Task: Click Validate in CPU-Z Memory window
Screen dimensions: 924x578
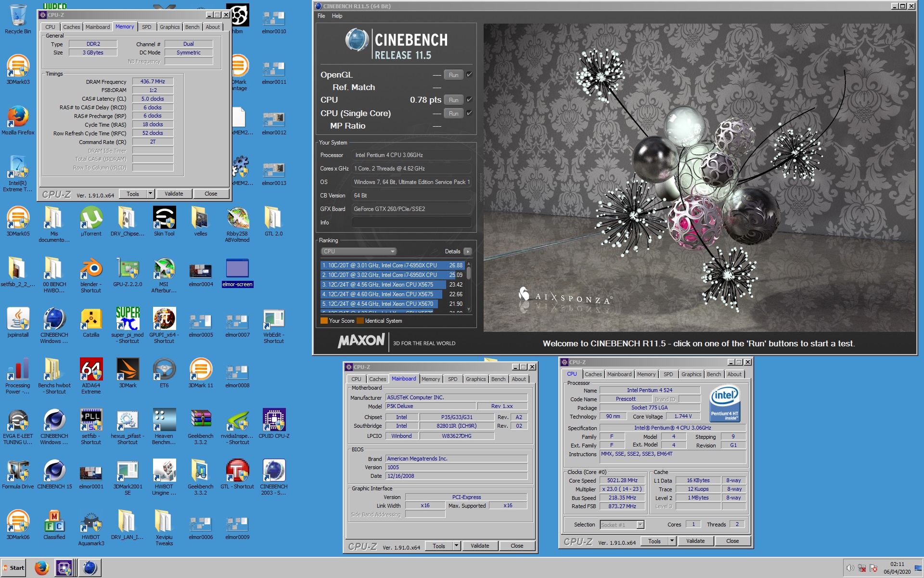Action: tap(174, 194)
